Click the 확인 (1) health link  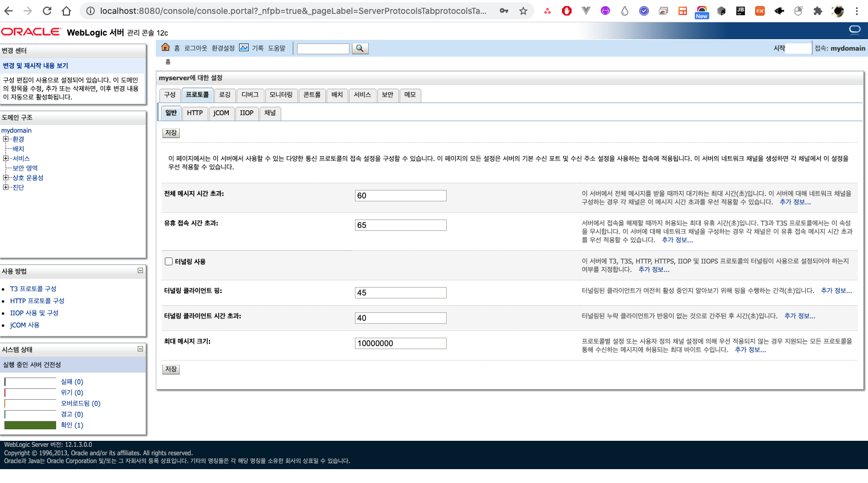(72, 425)
